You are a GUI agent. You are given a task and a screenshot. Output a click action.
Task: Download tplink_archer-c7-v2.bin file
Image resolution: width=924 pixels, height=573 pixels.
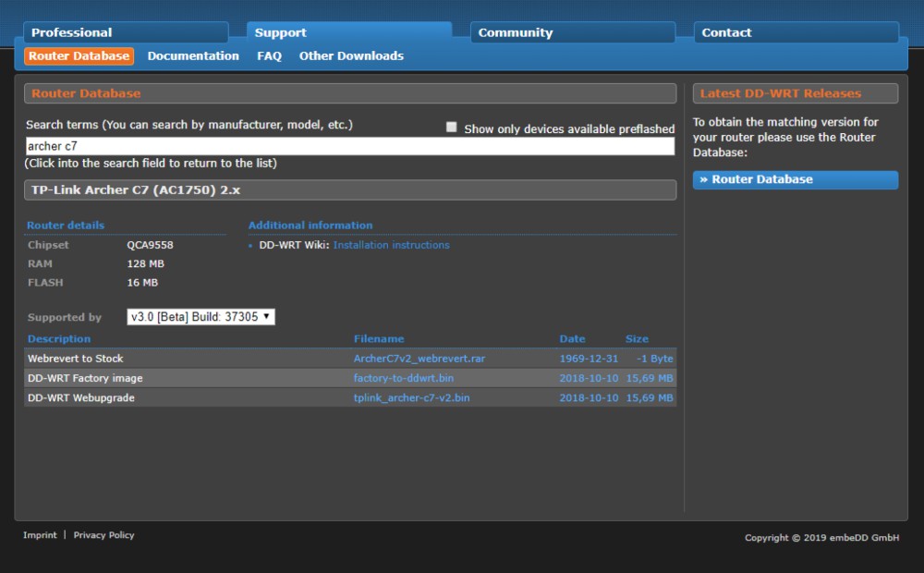(x=411, y=398)
